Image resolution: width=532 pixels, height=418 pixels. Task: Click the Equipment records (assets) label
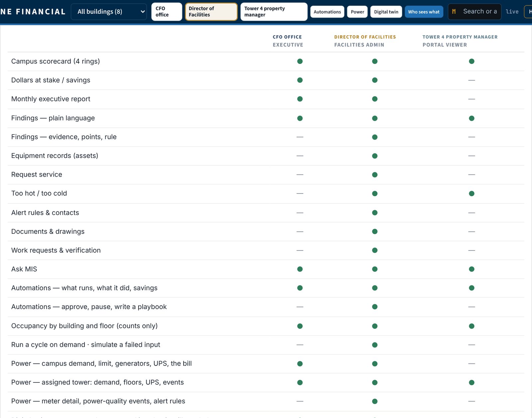(55, 156)
